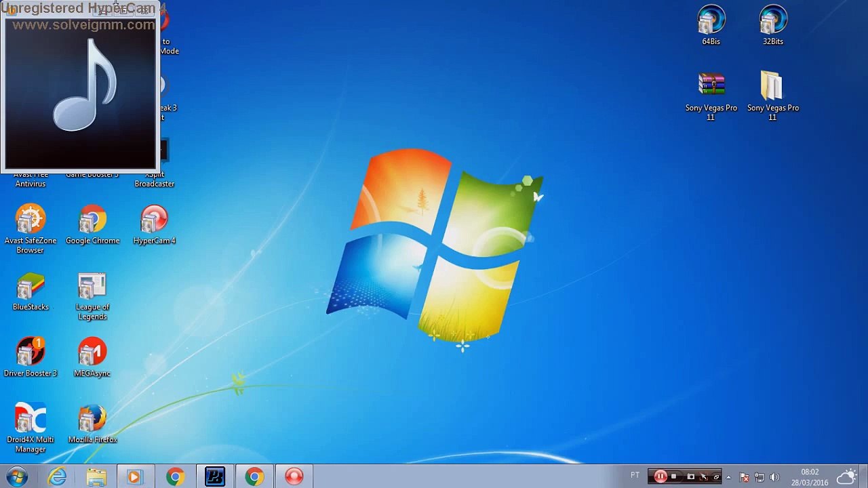Click the blue P application taskbar icon
Viewport: 868px width, 488px height.
215,476
